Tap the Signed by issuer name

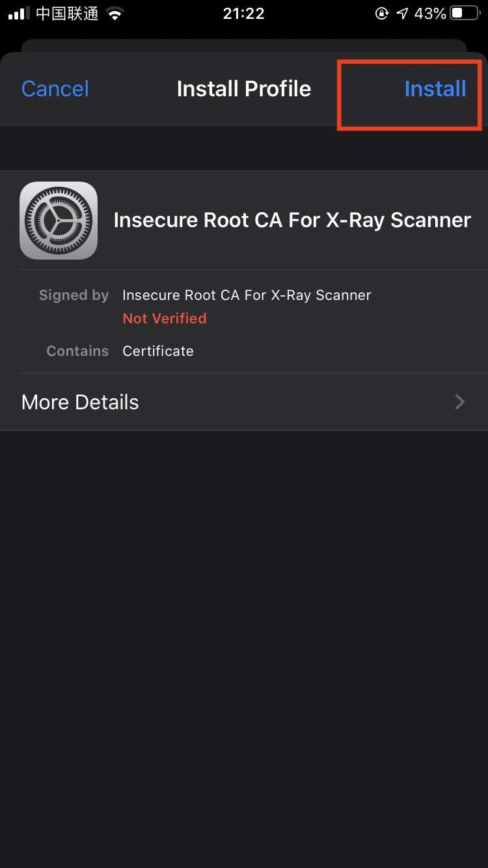pos(247,295)
